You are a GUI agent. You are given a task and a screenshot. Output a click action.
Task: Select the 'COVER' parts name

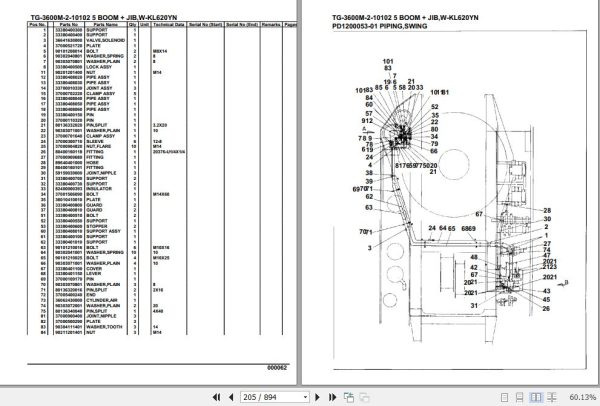coord(94,269)
